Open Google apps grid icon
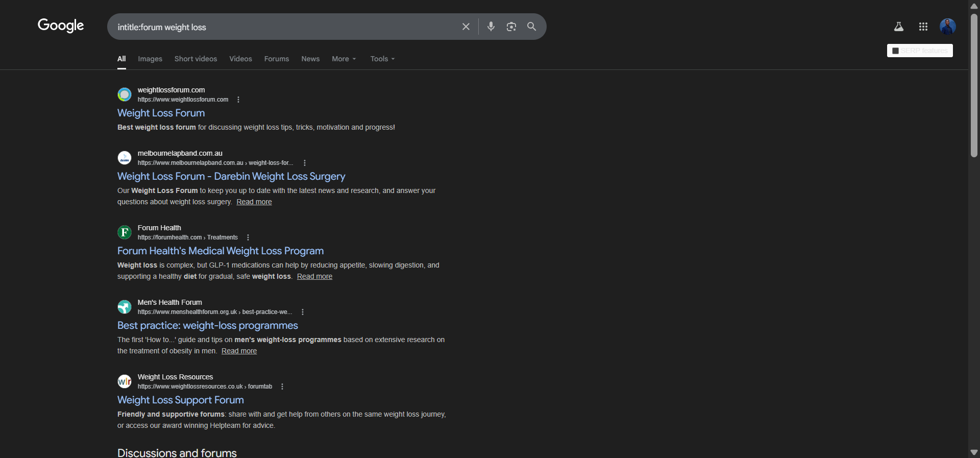Image resolution: width=980 pixels, height=458 pixels. pyautogui.click(x=923, y=27)
